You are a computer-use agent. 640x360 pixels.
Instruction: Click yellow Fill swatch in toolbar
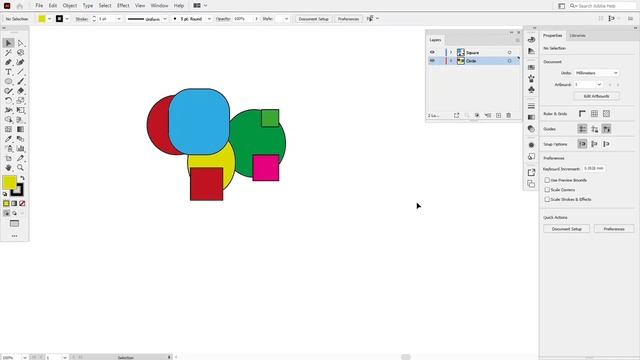tap(9, 182)
